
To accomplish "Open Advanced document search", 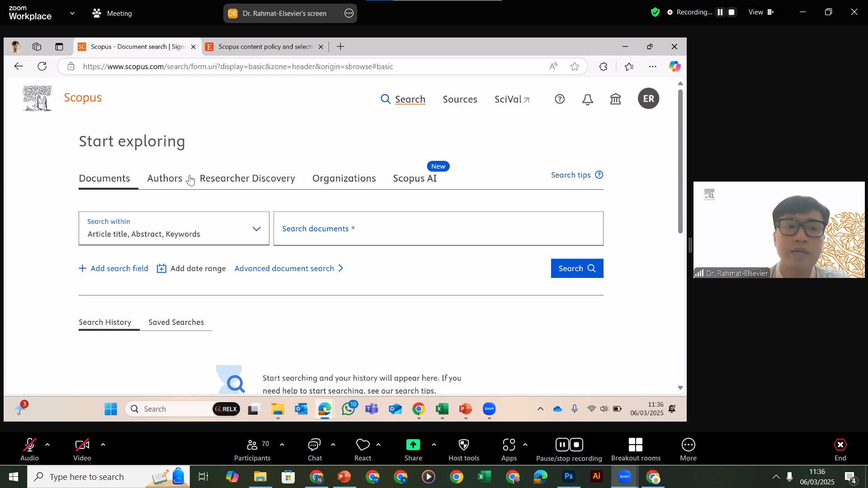I will pyautogui.click(x=289, y=268).
